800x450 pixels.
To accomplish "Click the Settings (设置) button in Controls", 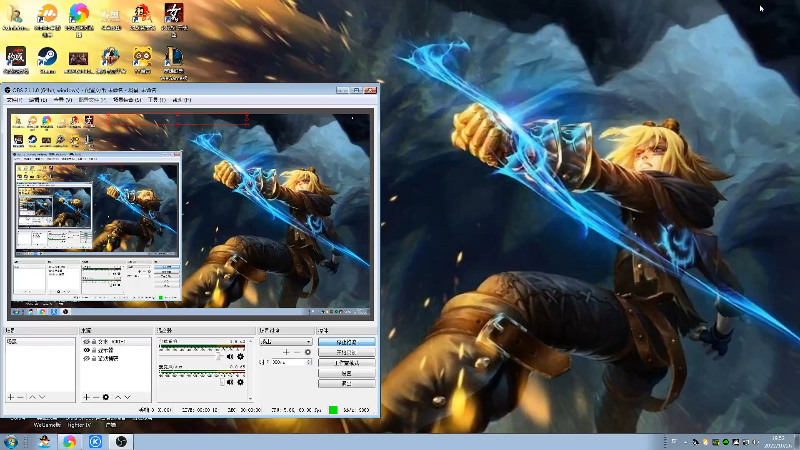I will click(x=346, y=373).
